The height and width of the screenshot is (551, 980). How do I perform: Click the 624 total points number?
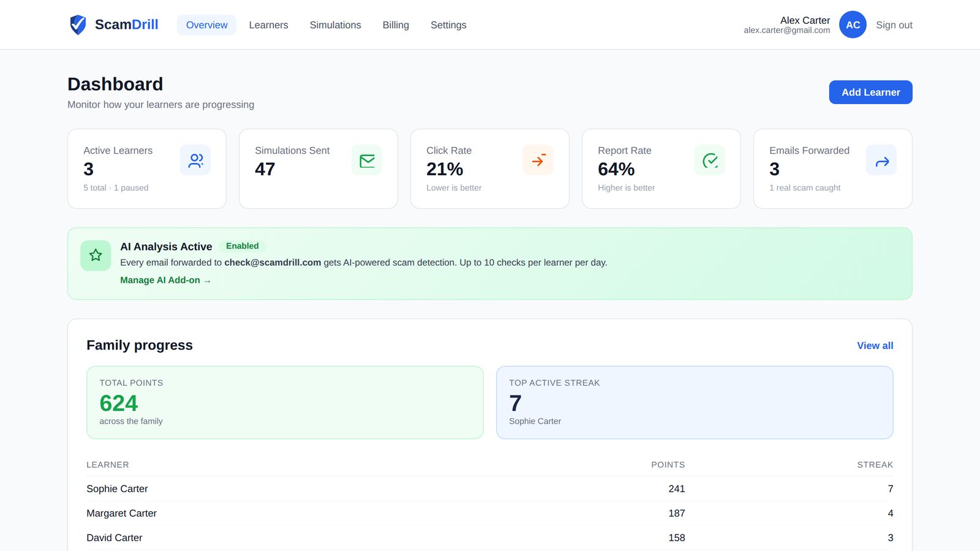(119, 403)
